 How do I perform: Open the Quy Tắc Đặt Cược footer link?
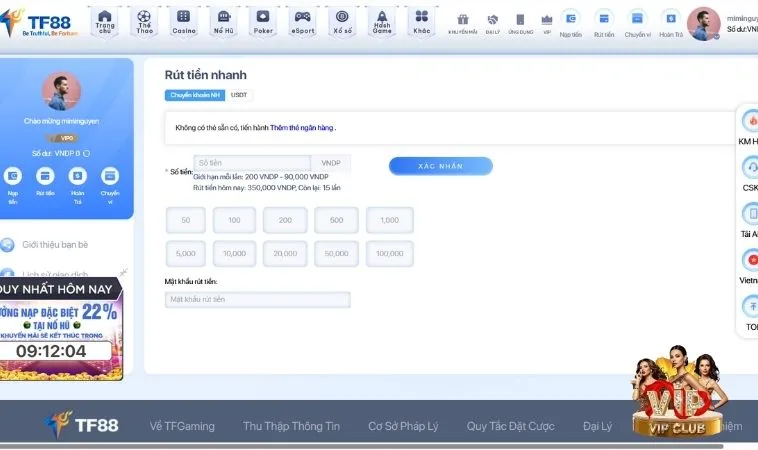pyautogui.click(x=510, y=426)
